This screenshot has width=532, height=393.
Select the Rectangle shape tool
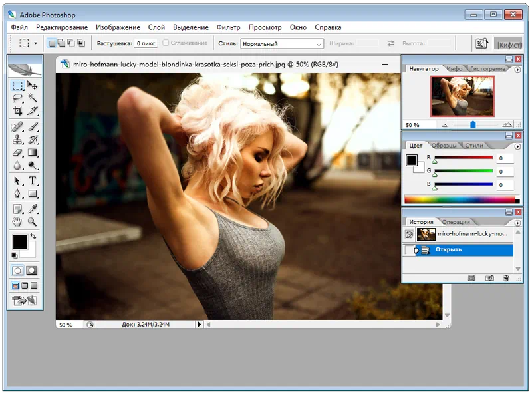(x=33, y=194)
